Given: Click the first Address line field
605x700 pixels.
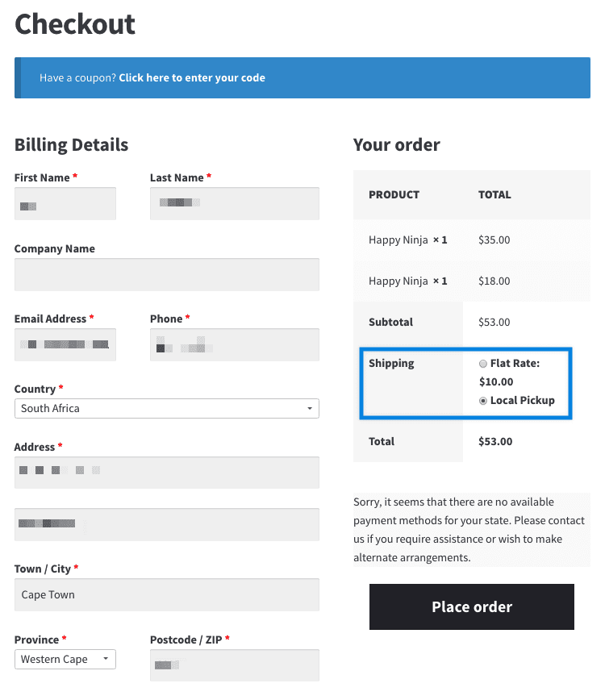Looking at the screenshot, I should (x=166, y=473).
